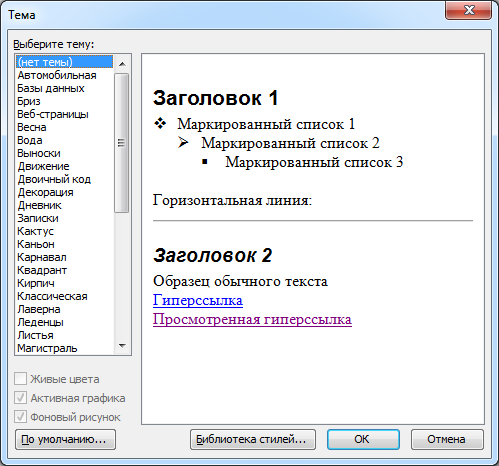Click theme list scroll down arrow

coord(122,346)
